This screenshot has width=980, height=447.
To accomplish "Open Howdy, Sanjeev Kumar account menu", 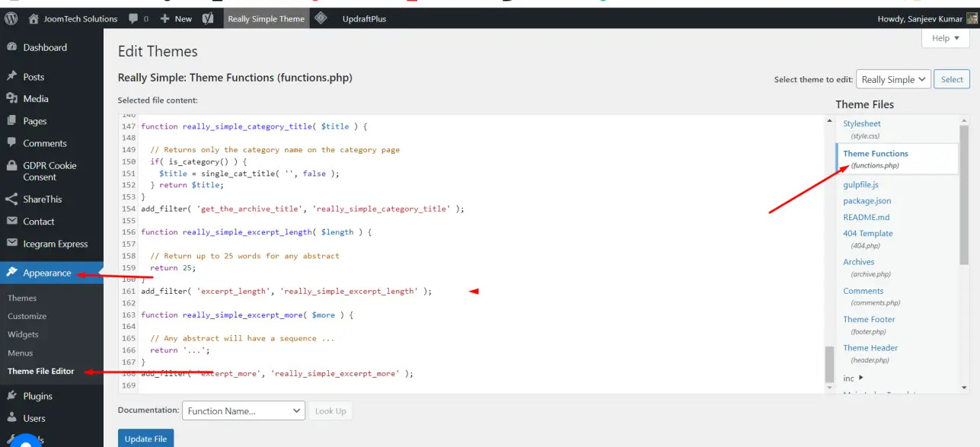I will point(927,18).
